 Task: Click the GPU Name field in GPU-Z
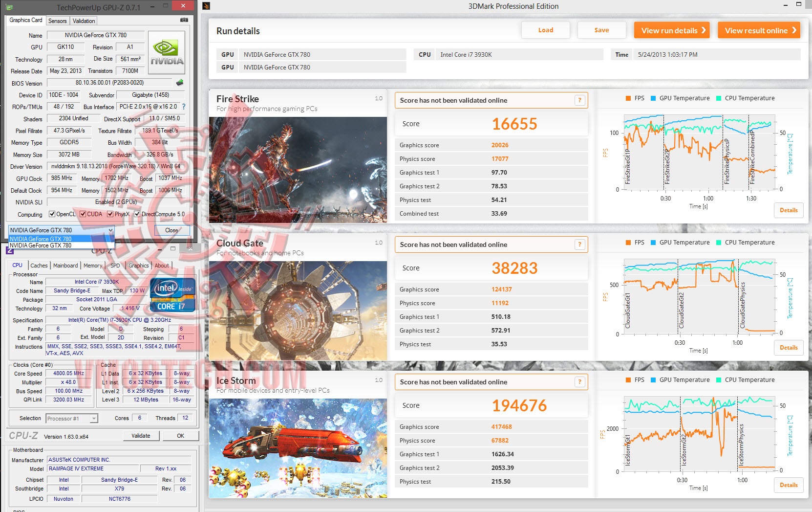pyautogui.click(x=95, y=35)
